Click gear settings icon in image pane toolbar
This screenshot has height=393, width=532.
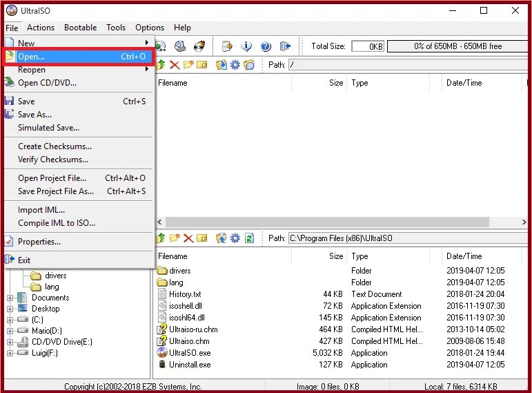[x=235, y=65]
